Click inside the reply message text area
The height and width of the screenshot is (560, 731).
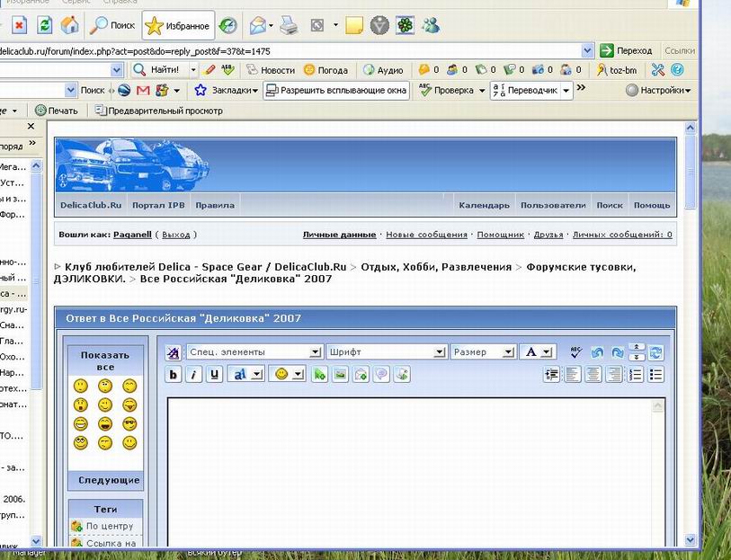415,467
